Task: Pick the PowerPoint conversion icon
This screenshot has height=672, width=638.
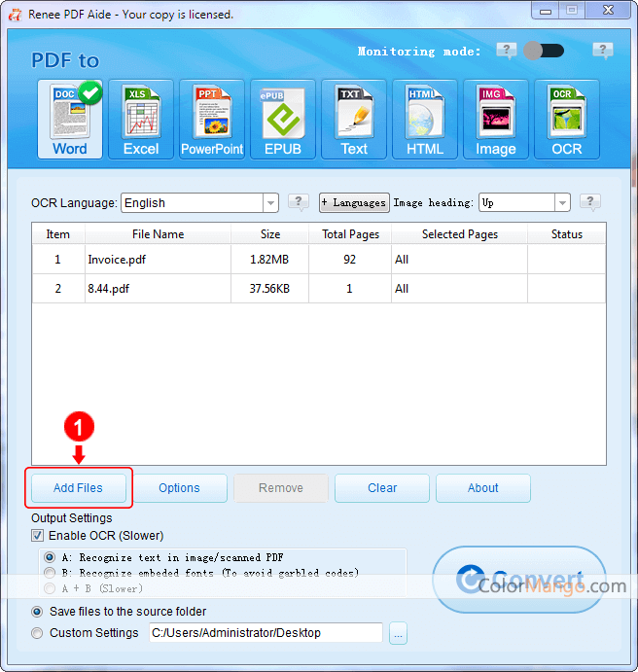Action: pos(212,120)
